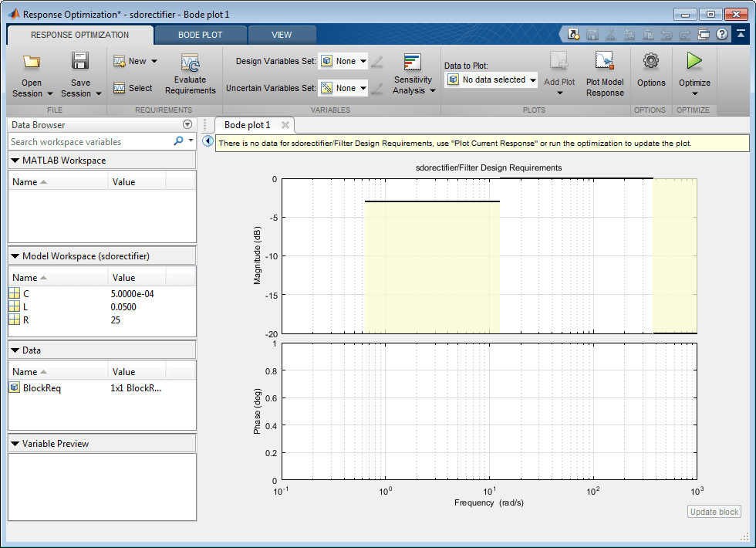
Task: Click the Plot Model Response icon
Action: 605,62
